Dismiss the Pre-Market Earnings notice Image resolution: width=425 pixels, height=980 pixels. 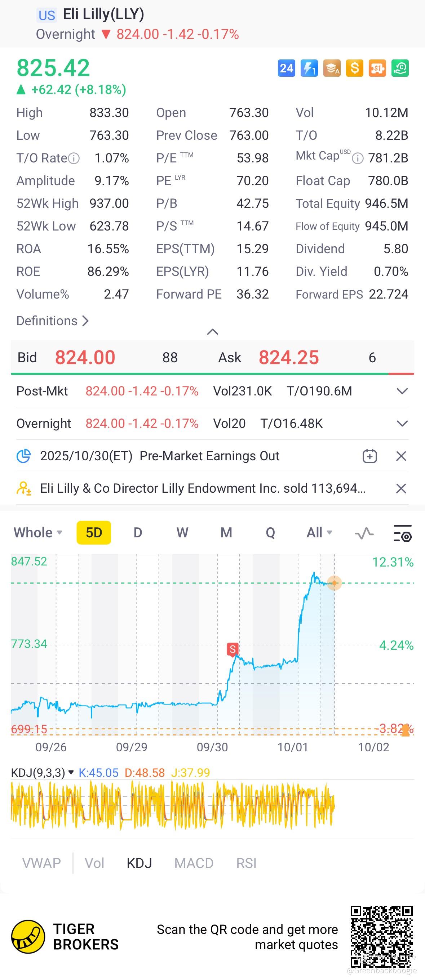point(401,456)
